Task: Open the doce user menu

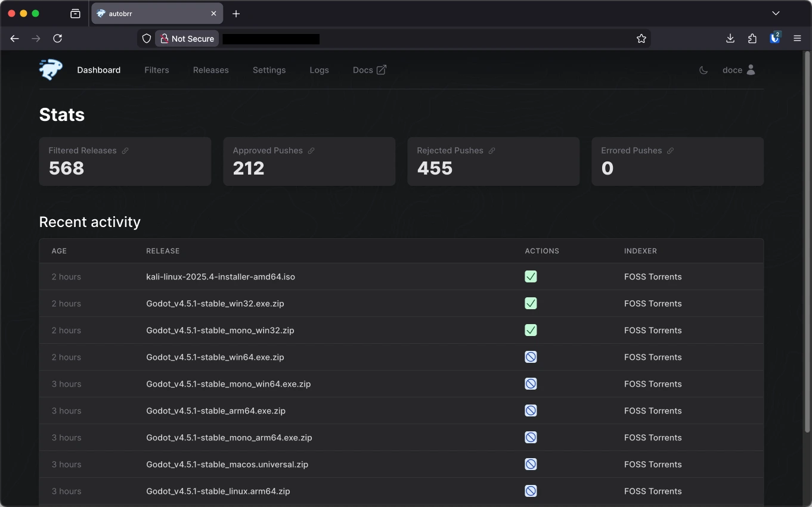Action: pos(739,70)
